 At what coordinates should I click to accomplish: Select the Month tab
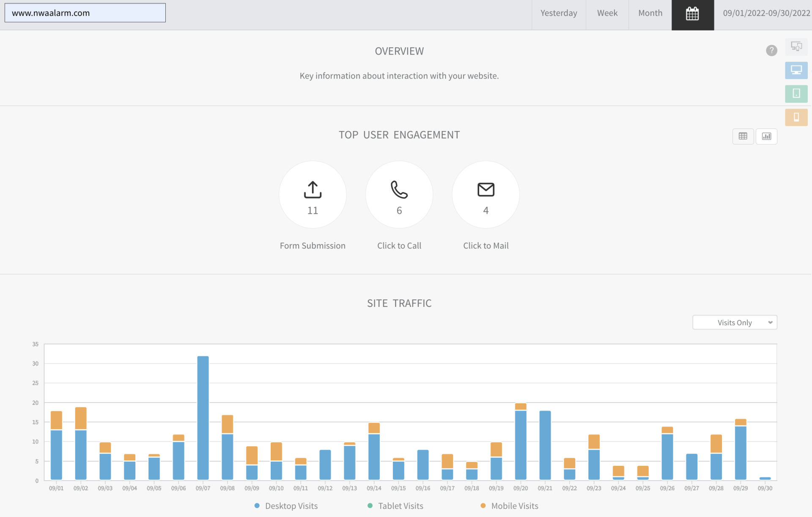pyautogui.click(x=650, y=13)
